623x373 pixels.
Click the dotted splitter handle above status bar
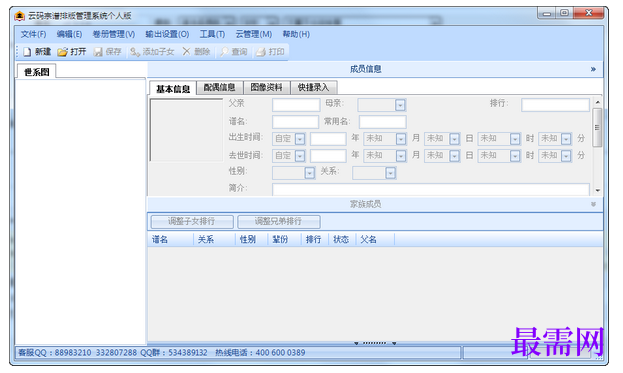375,343
